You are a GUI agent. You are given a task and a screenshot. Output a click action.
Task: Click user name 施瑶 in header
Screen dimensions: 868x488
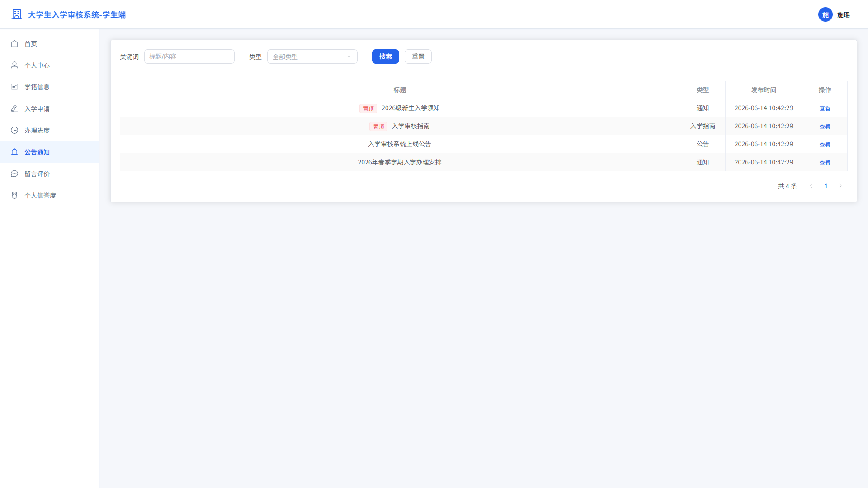[x=844, y=15]
